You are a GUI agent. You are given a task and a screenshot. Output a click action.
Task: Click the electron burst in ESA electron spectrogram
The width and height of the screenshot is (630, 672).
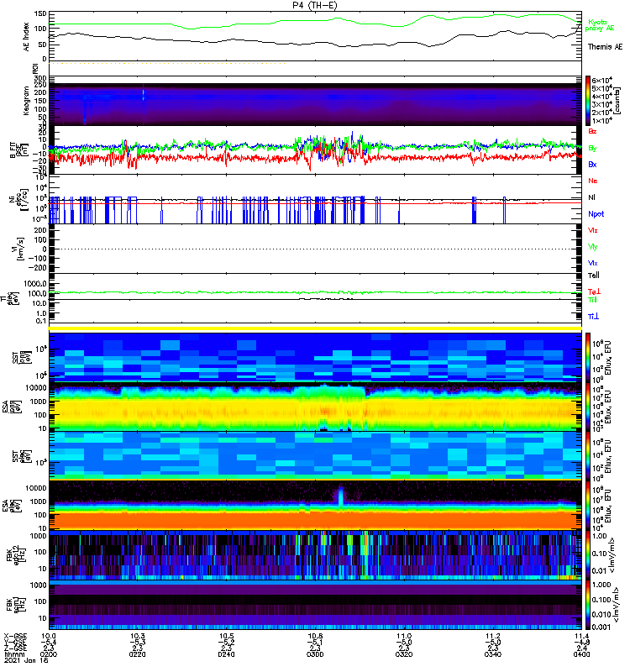(341, 497)
